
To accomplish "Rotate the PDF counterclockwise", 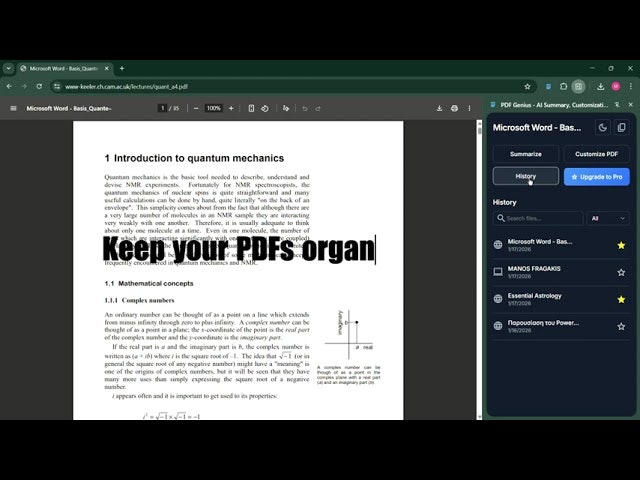I will [265, 108].
